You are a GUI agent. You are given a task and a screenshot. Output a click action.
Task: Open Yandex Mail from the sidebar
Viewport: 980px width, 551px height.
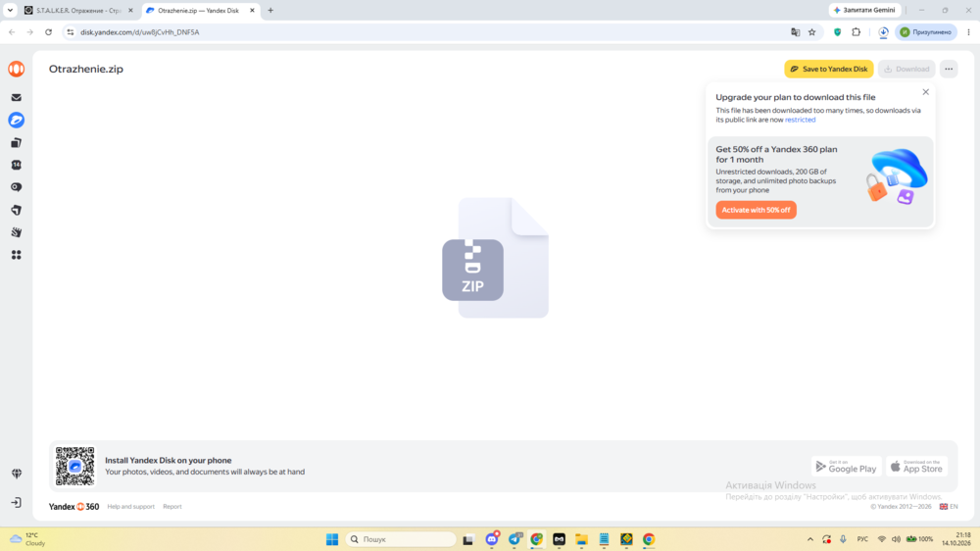(x=17, y=98)
